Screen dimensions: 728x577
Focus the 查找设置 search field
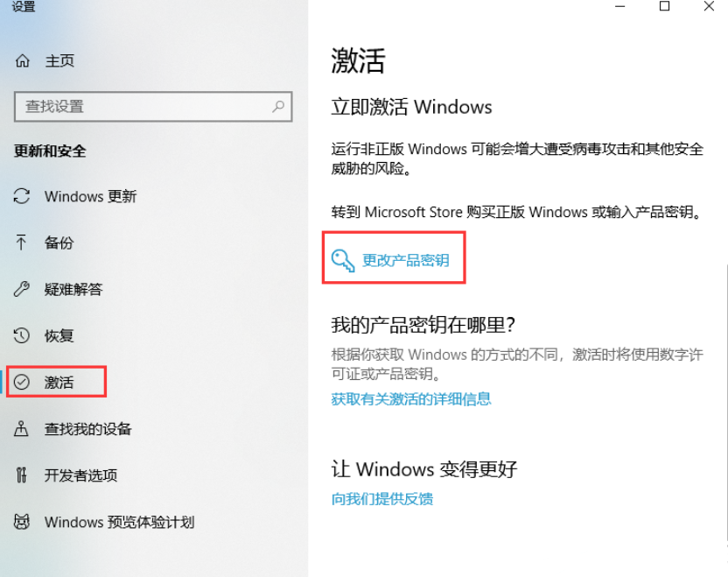[x=153, y=107]
